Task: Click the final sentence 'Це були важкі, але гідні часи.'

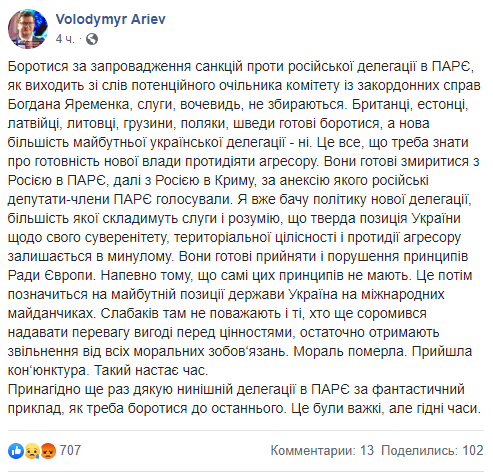Action: pyautogui.click(x=386, y=408)
